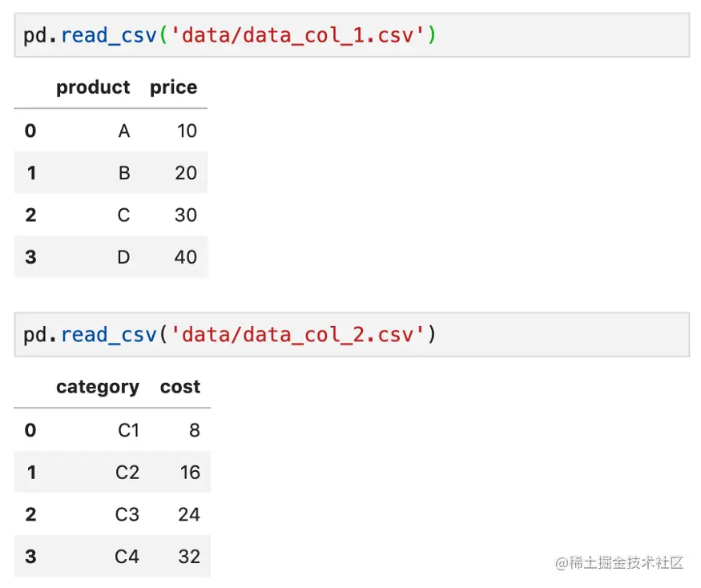The image size is (701, 588).
Task: Click the 'product' column header
Action: pos(93,87)
